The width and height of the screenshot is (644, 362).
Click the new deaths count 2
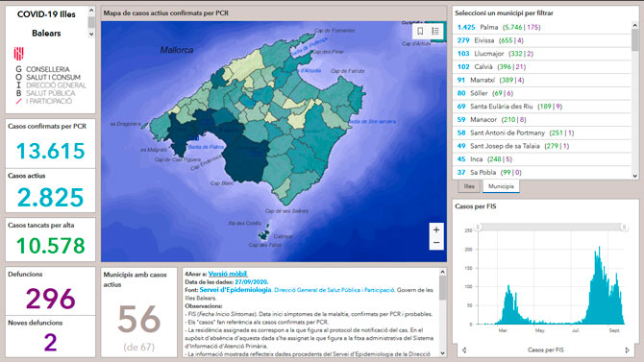50,342
